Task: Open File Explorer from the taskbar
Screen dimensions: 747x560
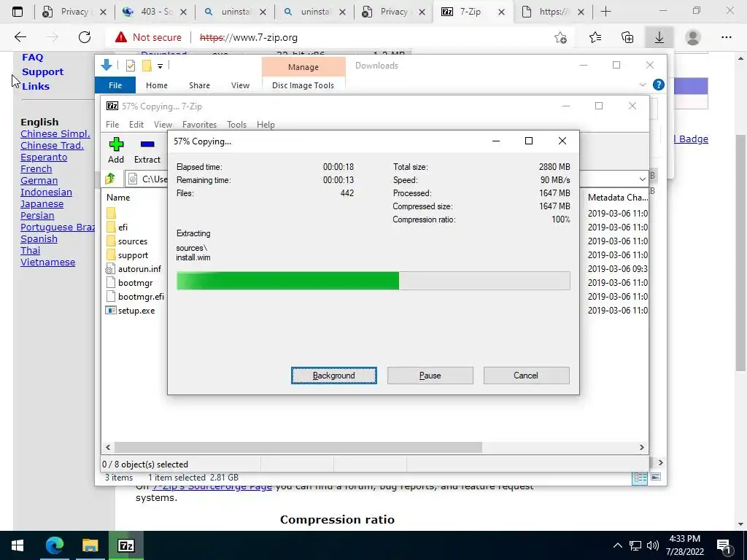Action: (x=90, y=545)
